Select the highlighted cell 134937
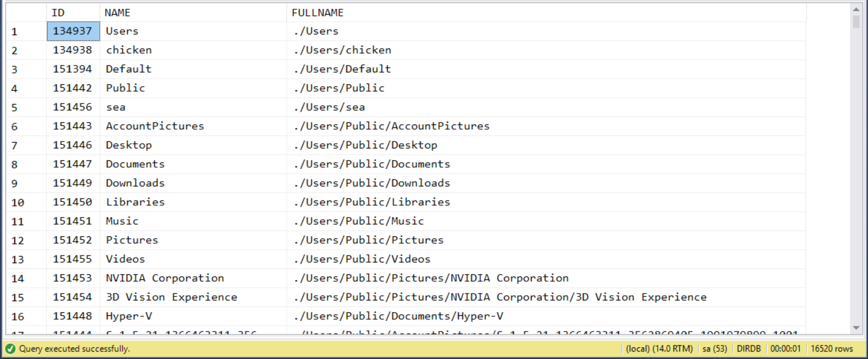868x359 pixels. click(x=73, y=31)
